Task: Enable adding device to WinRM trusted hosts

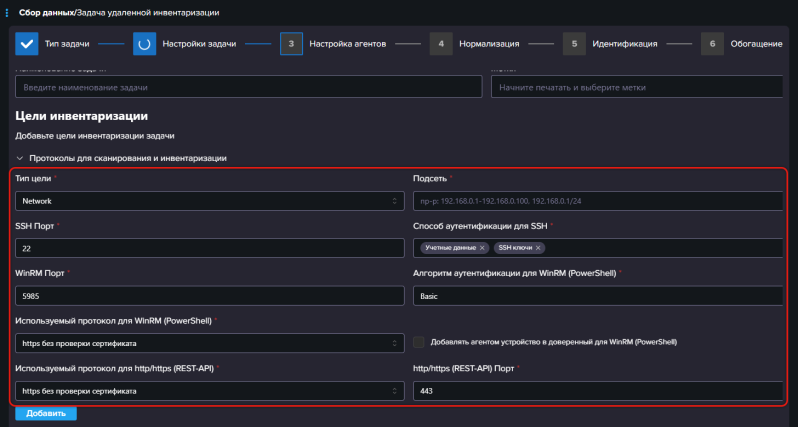Action: 420,342
